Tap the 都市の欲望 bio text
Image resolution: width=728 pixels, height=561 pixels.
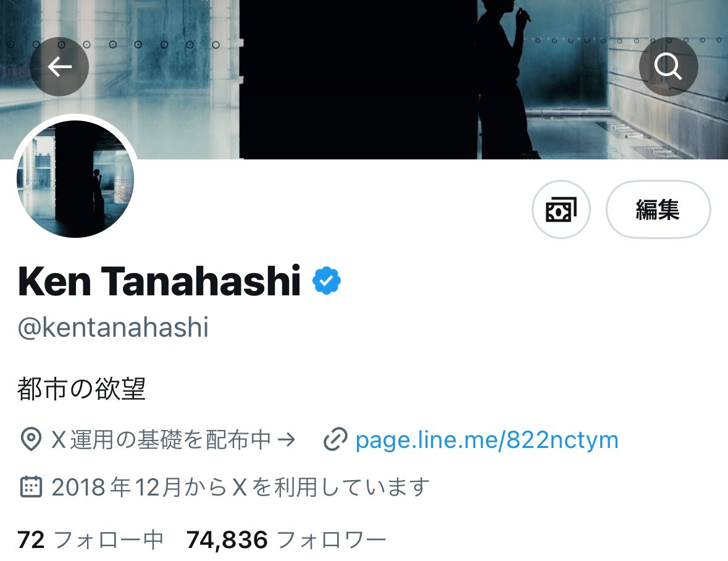(x=82, y=389)
